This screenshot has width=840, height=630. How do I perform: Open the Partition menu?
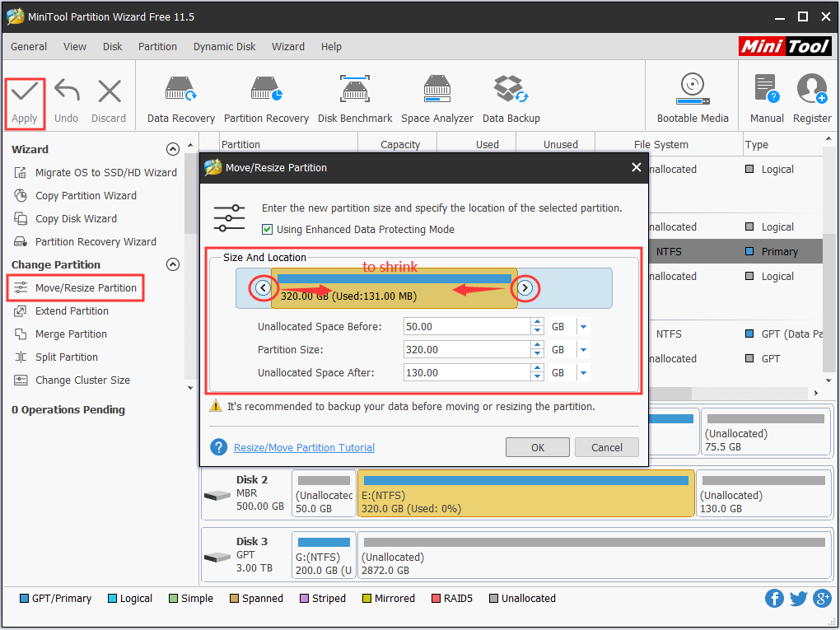coord(157,47)
